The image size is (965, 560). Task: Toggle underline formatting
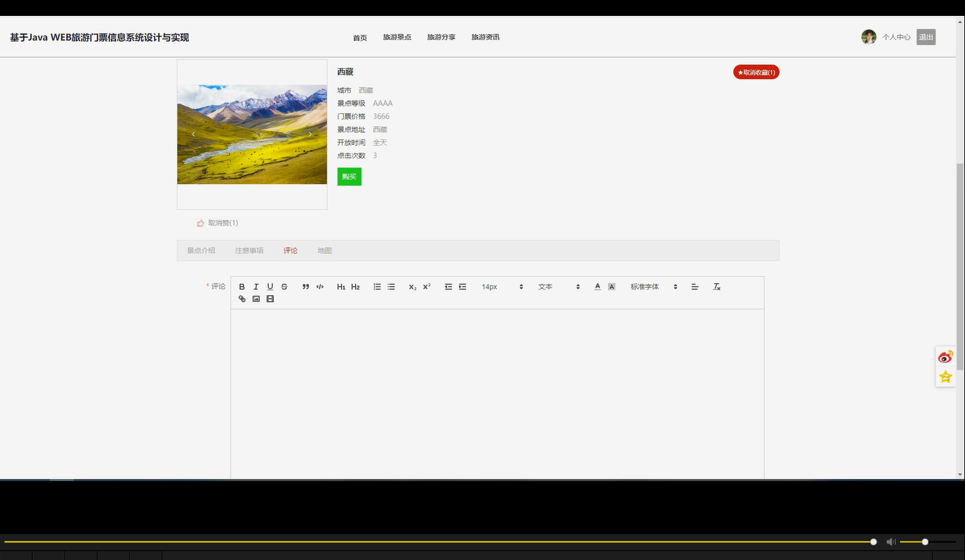(x=270, y=286)
